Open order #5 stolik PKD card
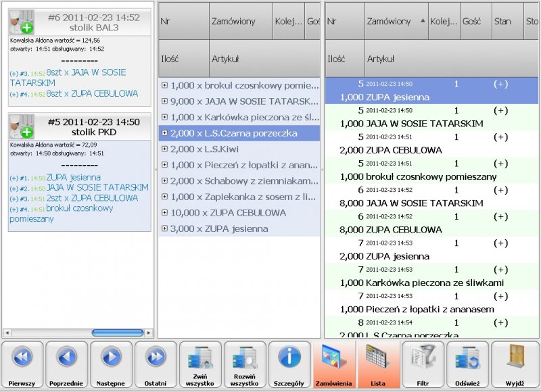The width and height of the screenshot is (541, 392). tap(78, 126)
